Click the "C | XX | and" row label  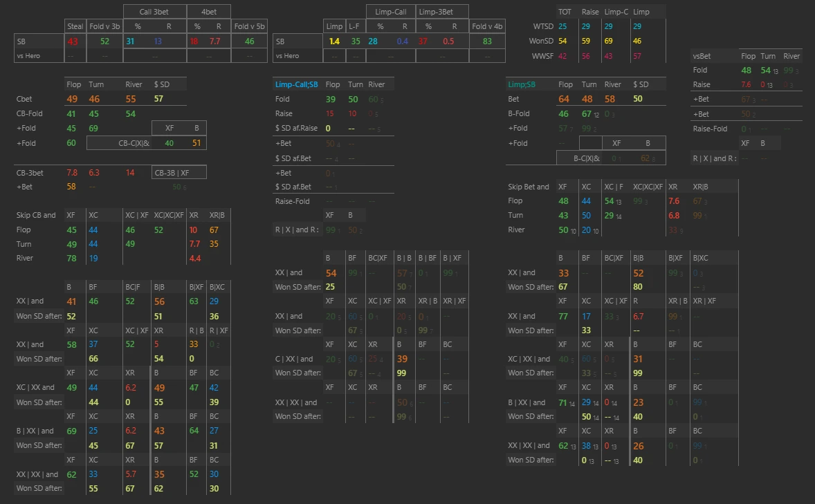(x=293, y=359)
